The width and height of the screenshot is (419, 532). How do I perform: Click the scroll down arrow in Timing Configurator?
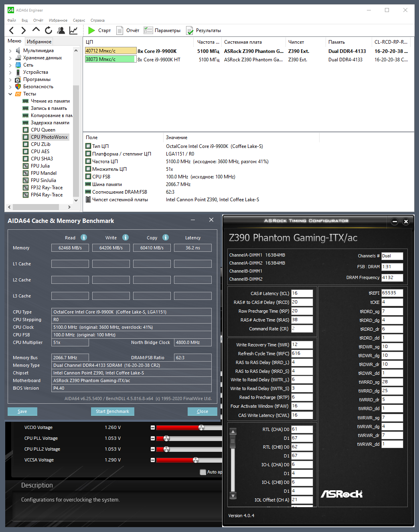coord(233,496)
